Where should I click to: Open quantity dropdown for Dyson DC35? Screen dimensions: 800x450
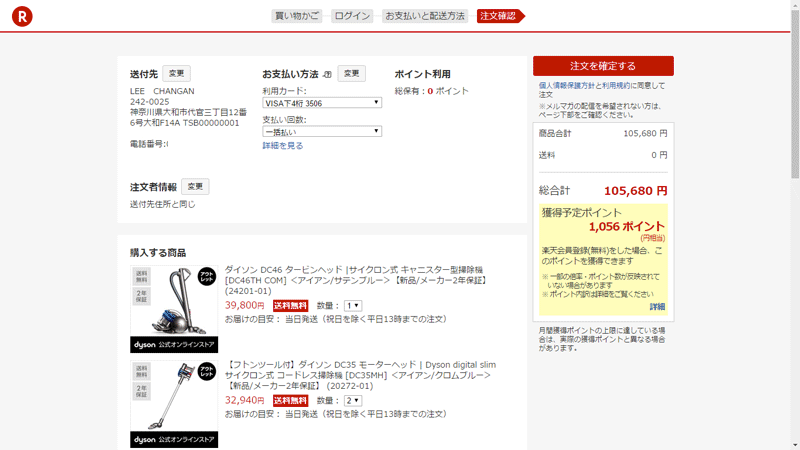tap(353, 401)
